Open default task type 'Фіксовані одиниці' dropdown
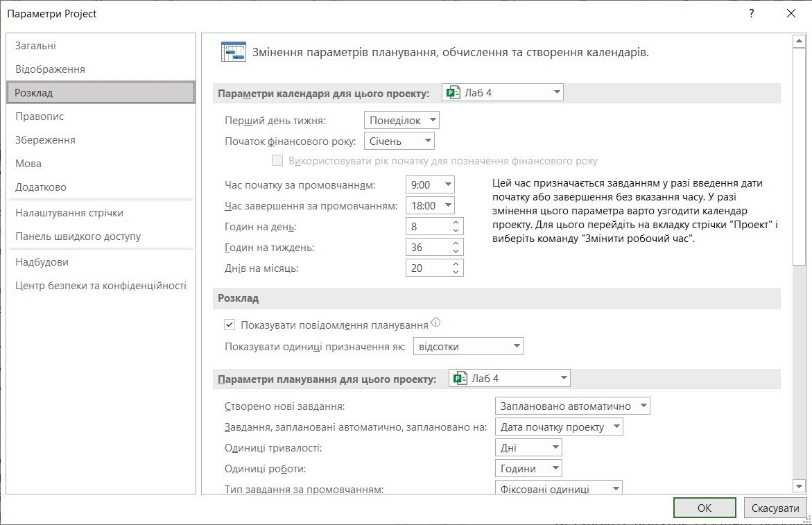The image size is (812, 525). coord(559,488)
